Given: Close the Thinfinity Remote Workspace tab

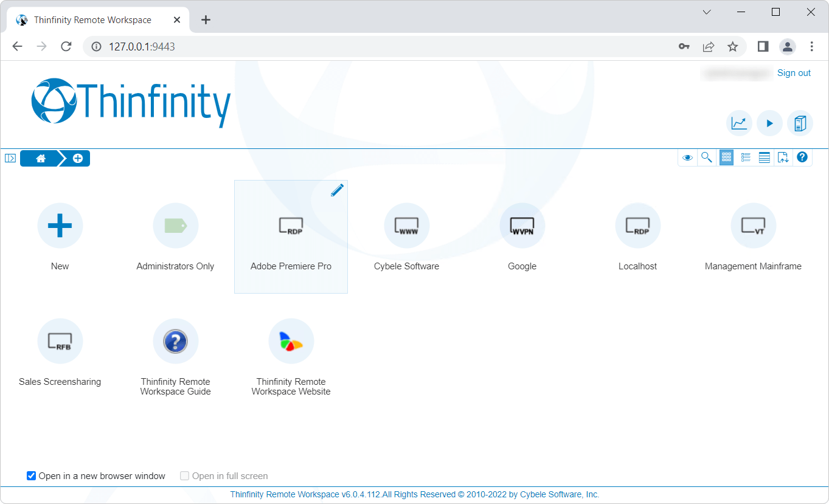Looking at the screenshot, I should 177,20.
